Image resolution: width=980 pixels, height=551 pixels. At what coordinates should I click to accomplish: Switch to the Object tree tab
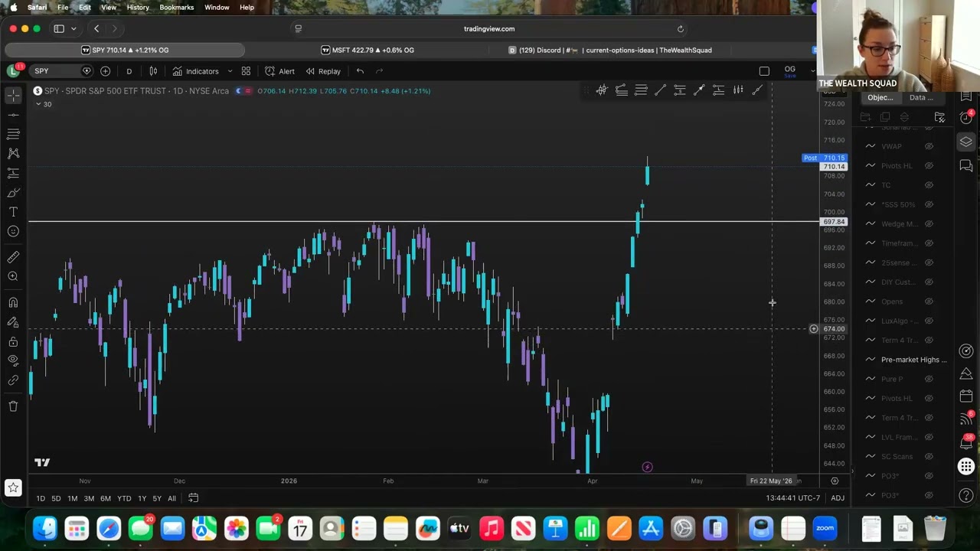coord(880,97)
